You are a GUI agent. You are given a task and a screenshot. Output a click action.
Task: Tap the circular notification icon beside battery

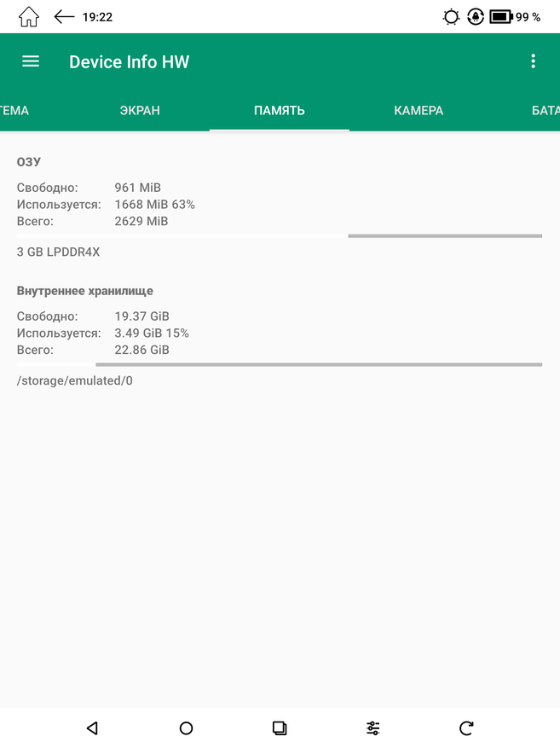click(475, 17)
